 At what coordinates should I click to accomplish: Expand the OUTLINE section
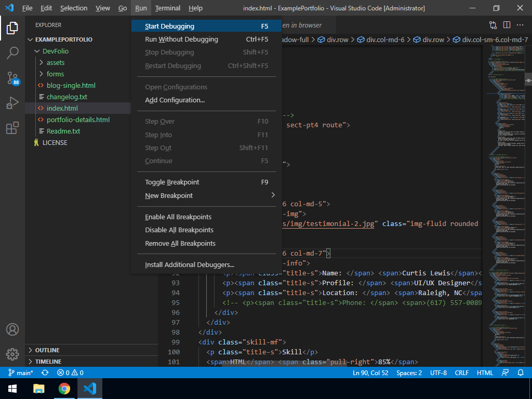pyautogui.click(x=47, y=350)
